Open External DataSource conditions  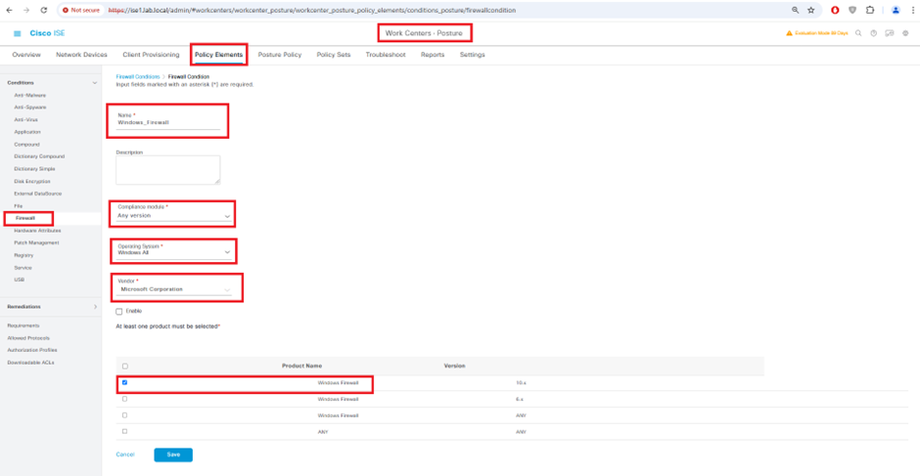pos(38,194)
